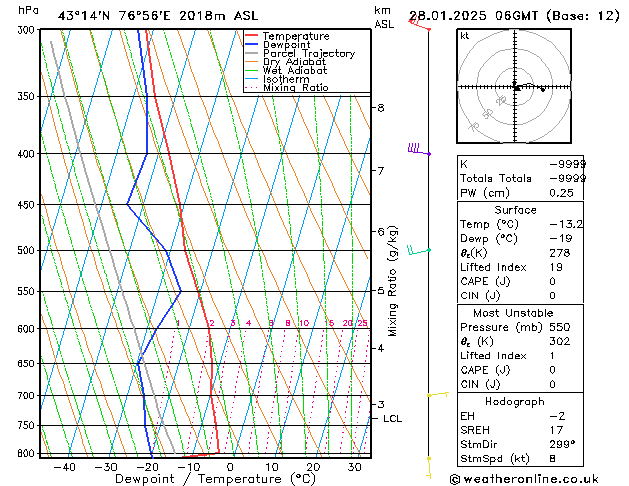Click the '700' hPa pressure label

click(x=28, y=396)
